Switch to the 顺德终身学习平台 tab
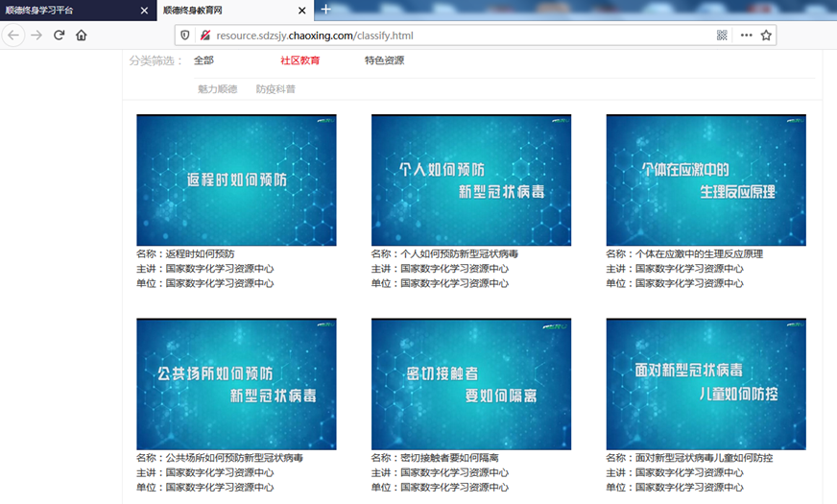This screenshot has height=504, width=837. [x=67, y=10]
